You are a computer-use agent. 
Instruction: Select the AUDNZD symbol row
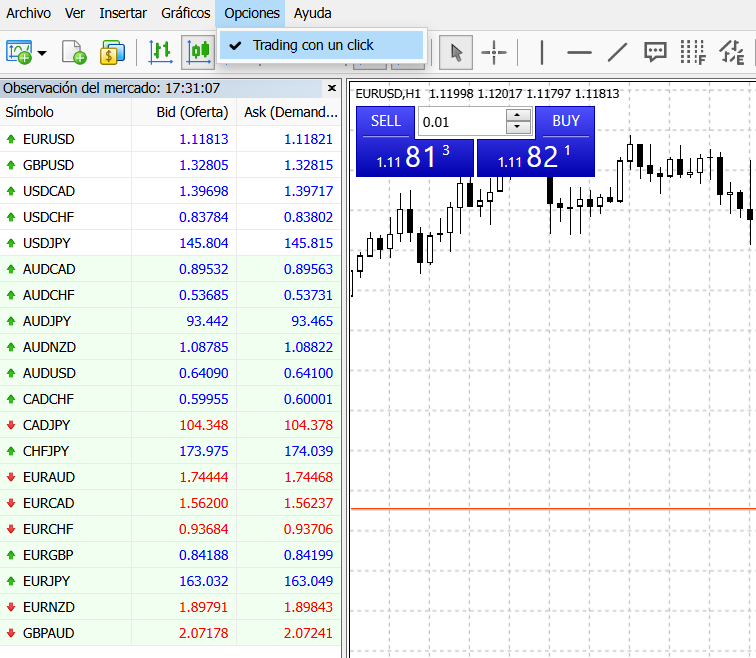pos(171,348)
